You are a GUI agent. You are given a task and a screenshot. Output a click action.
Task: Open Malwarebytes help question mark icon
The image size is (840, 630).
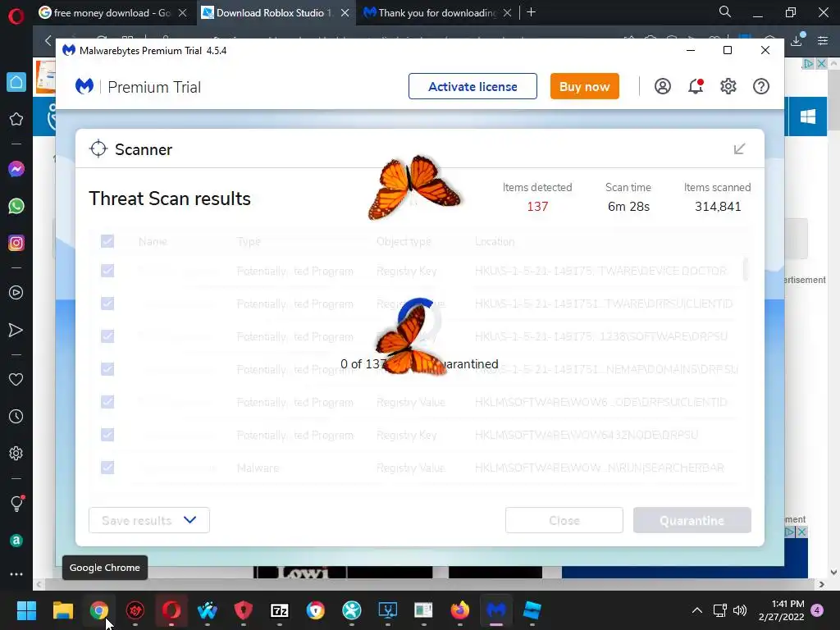click(760, 86)
